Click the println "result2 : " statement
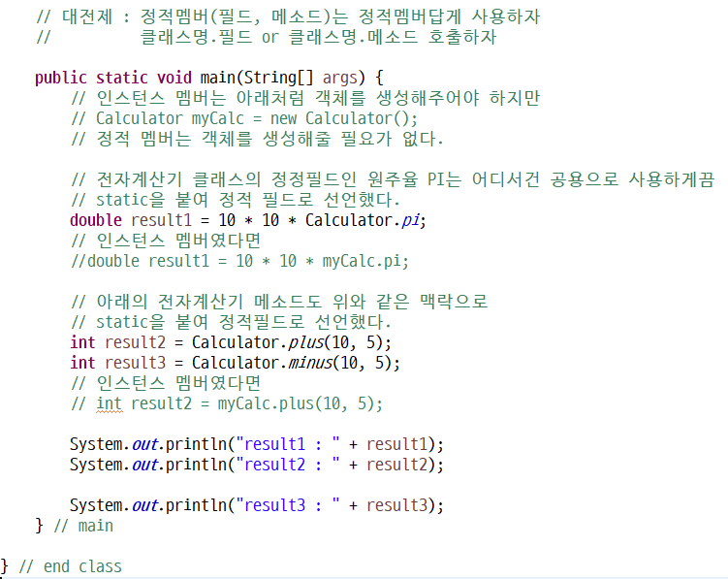Viewport: 728px width, 579px height. 257,465
